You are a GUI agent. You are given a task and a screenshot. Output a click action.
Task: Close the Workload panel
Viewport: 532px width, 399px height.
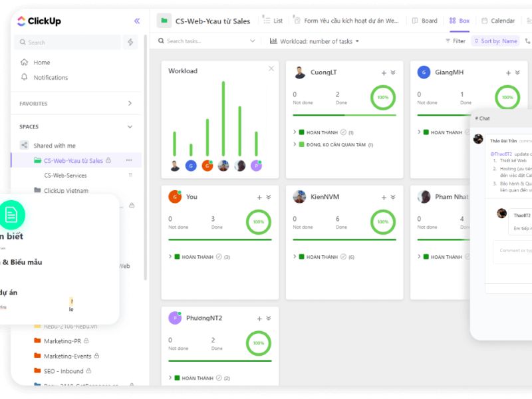[271, 68]
